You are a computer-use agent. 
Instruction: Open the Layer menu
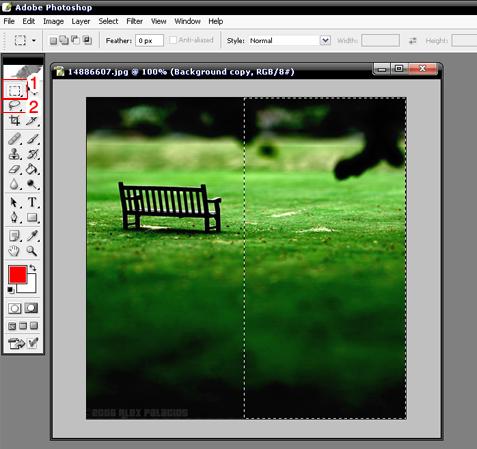tap(81, 21)
